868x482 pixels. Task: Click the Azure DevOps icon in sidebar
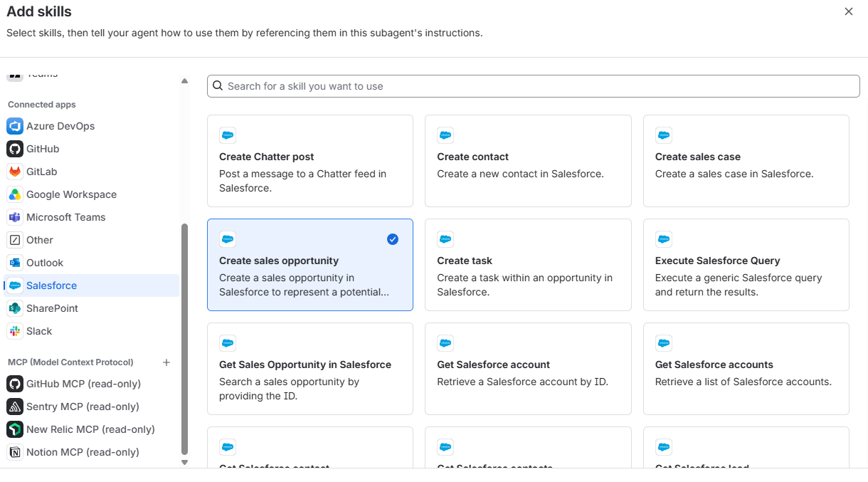pyautogui.click(x=15, y=126)
